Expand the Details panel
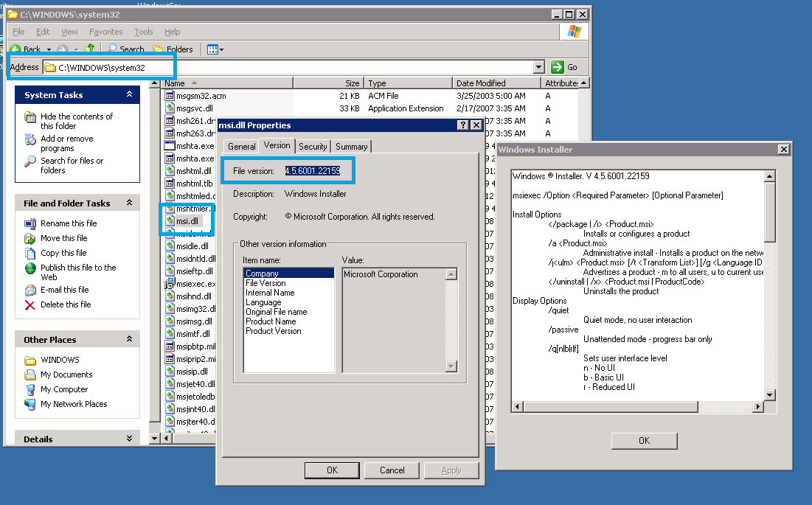Screen dimensions: 812x505 pos(129,439)
